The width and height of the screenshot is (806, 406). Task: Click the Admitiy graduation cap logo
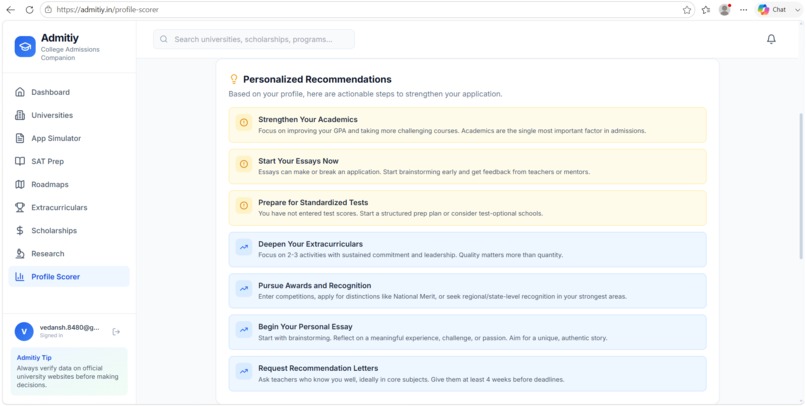pos(25,47)
